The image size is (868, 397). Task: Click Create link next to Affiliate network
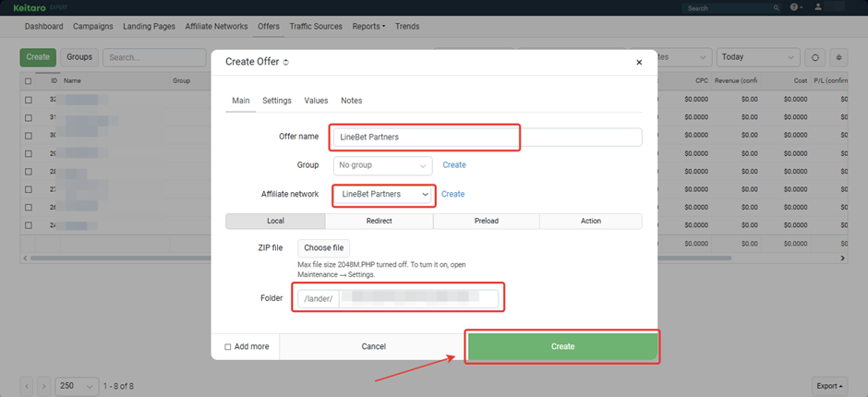pyautogui.click(x=452, y=195)
